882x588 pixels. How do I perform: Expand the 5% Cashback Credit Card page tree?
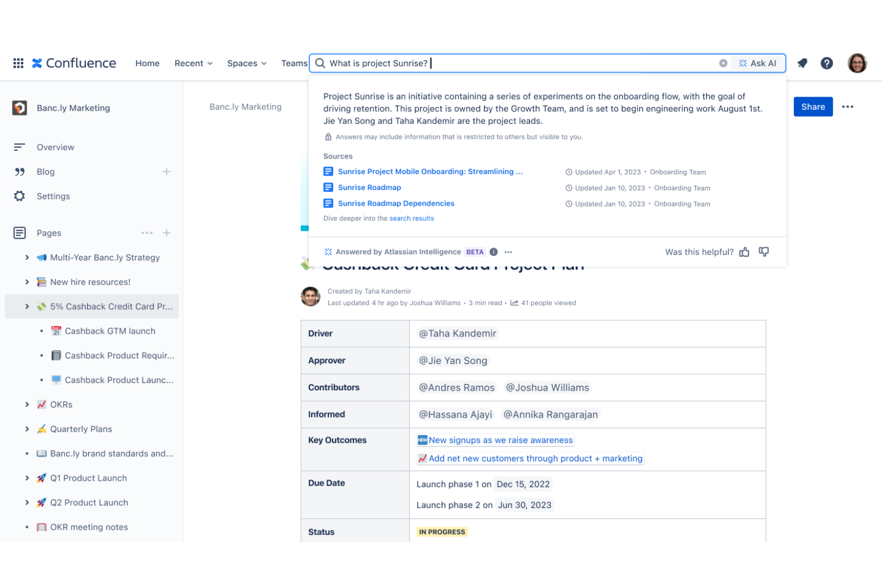coord(26,306)
